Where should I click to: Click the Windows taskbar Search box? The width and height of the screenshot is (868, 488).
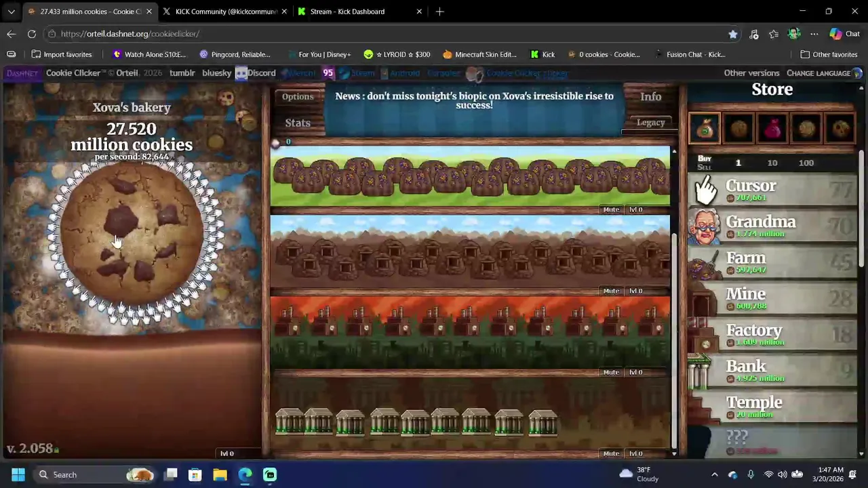tap(95, 474)
